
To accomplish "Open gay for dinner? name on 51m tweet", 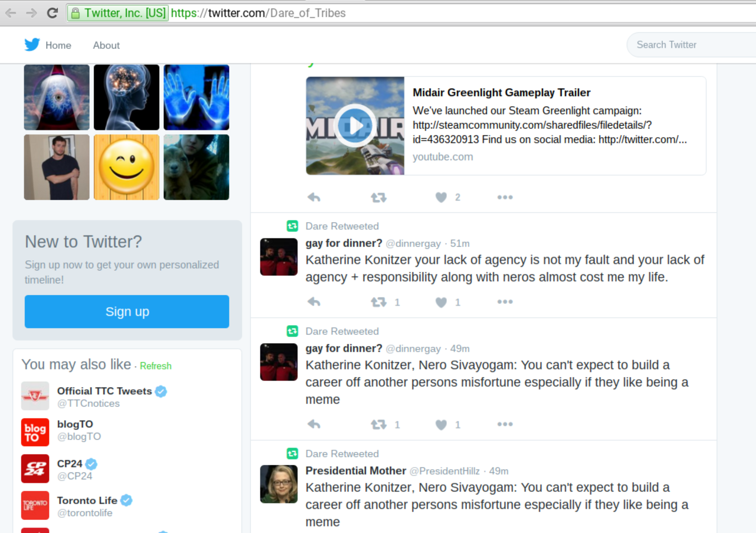I will (344, 243).
